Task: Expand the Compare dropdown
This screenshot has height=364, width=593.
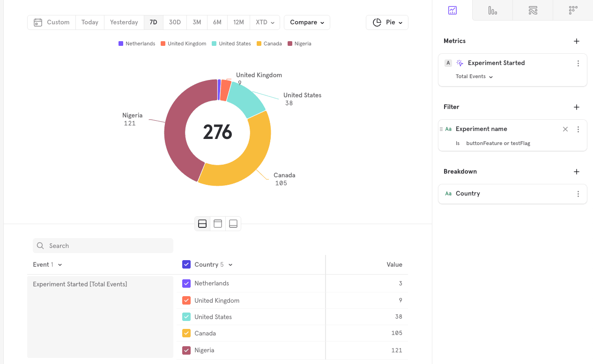Action: [307, 22]
